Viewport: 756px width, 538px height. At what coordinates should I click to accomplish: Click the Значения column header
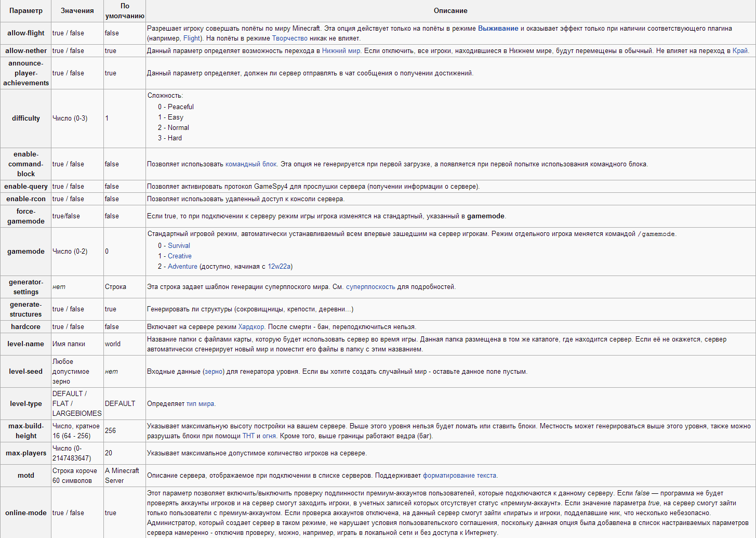(x=77, y=11)
